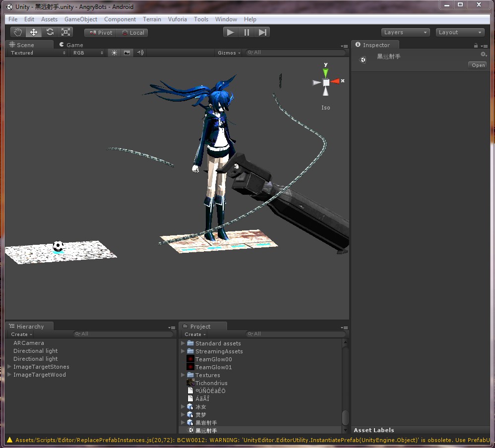Screen dimensions: 495x448
Task: Switch to the Game tab
Action: point(71,45)
